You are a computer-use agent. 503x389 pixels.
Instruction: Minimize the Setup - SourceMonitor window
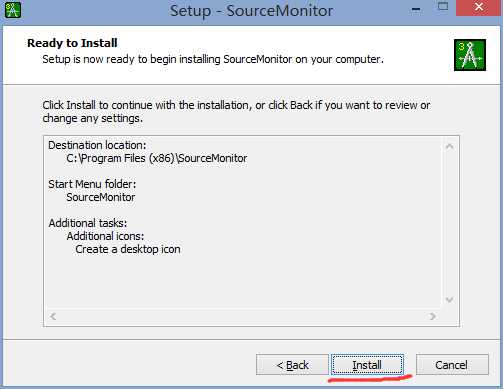416,8
